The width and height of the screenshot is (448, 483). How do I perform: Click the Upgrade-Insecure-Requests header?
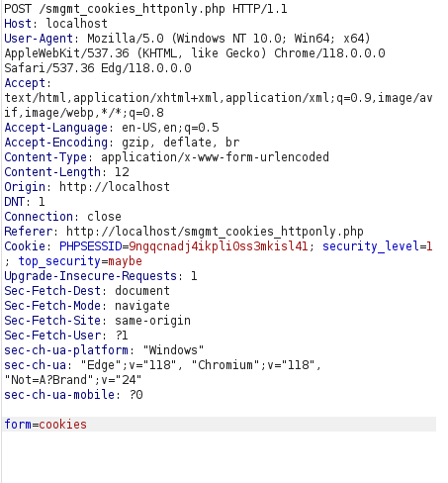(x=101, y=276)
